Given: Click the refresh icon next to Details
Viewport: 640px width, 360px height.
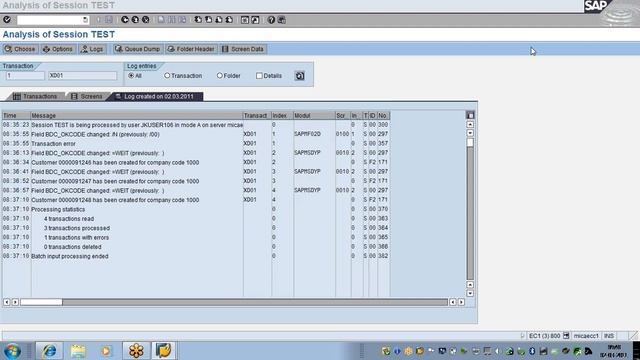Looking at the screenshot, I should pyautogui.click(x=300, y=76).
